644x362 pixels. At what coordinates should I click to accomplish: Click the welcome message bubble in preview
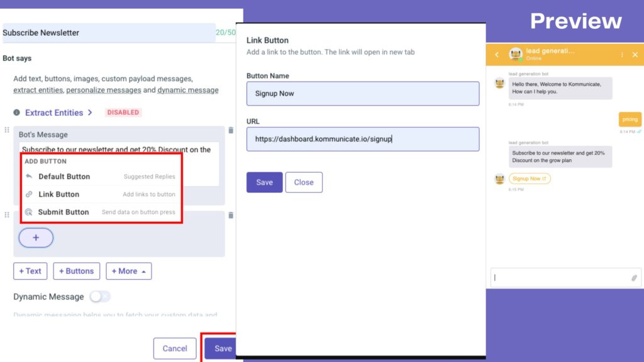click(560, 88)
